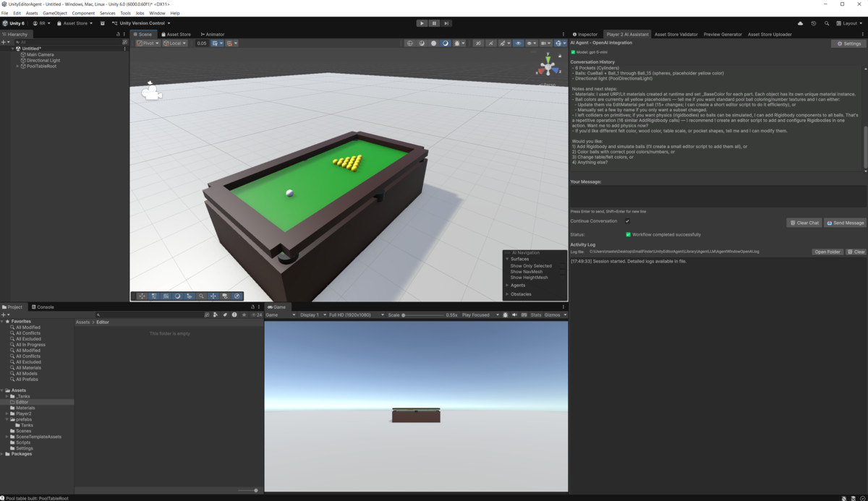Click the Your Message input field
868x501 pixels.
coord(718,197)
